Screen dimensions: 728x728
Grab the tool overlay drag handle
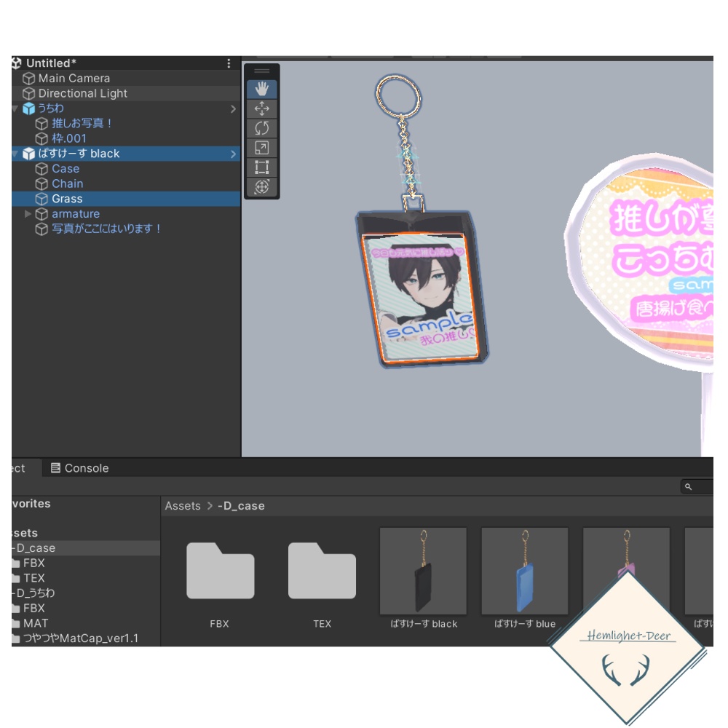(x=262, y=71)
